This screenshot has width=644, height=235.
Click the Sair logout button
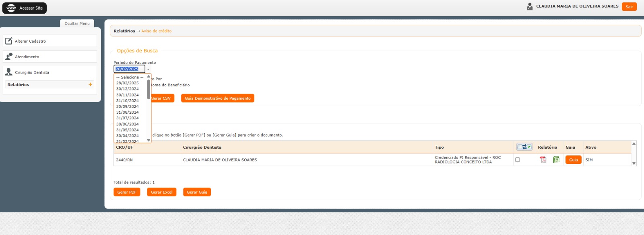[x=629, y=6]
